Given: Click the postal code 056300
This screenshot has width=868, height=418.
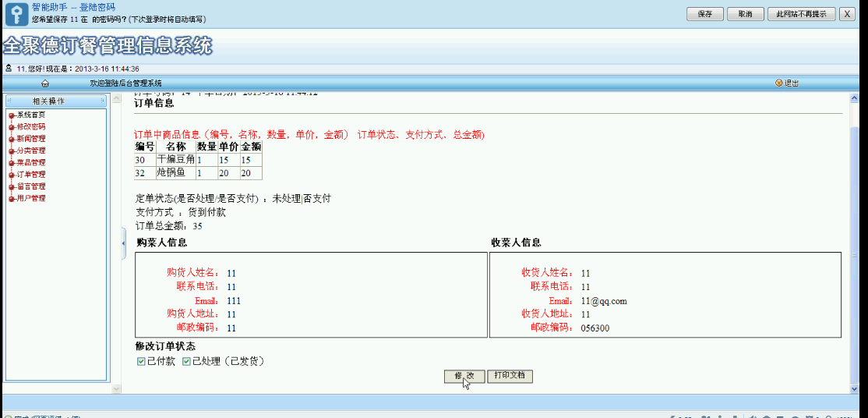Looking at the screenshot, I should click(595, 328).
